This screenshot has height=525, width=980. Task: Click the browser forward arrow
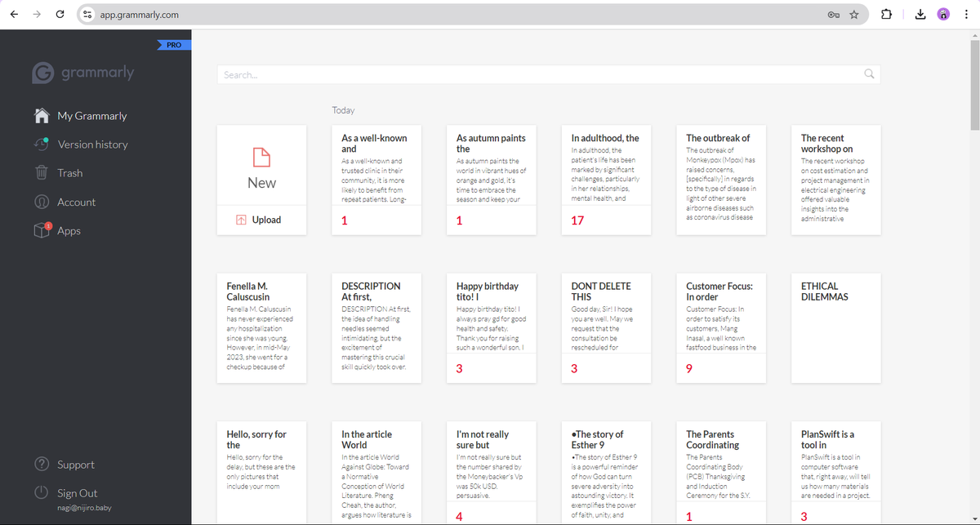pos(38,14)
